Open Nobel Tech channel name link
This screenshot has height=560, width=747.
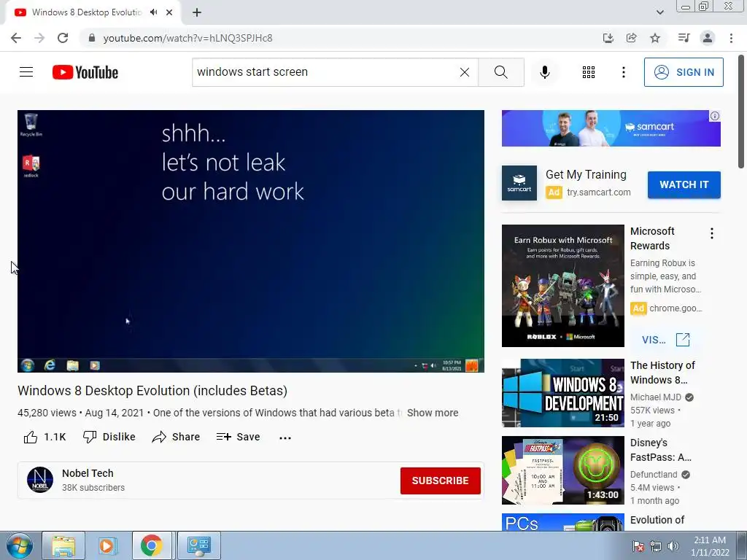88,473
